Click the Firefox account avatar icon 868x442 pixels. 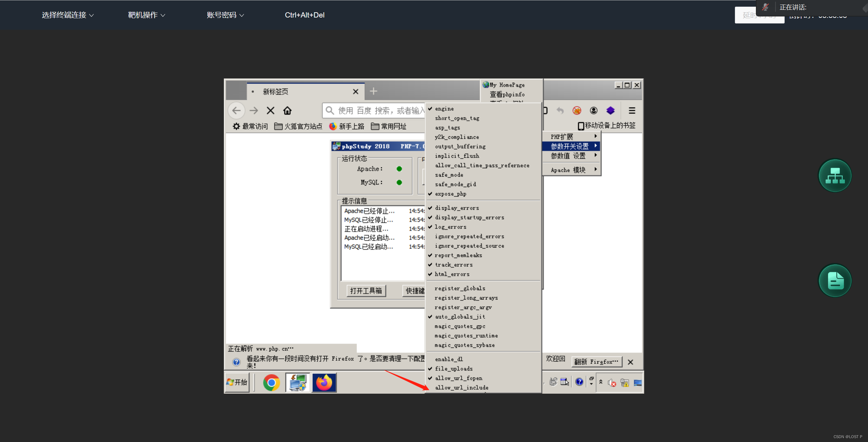[x=593, y=111]
